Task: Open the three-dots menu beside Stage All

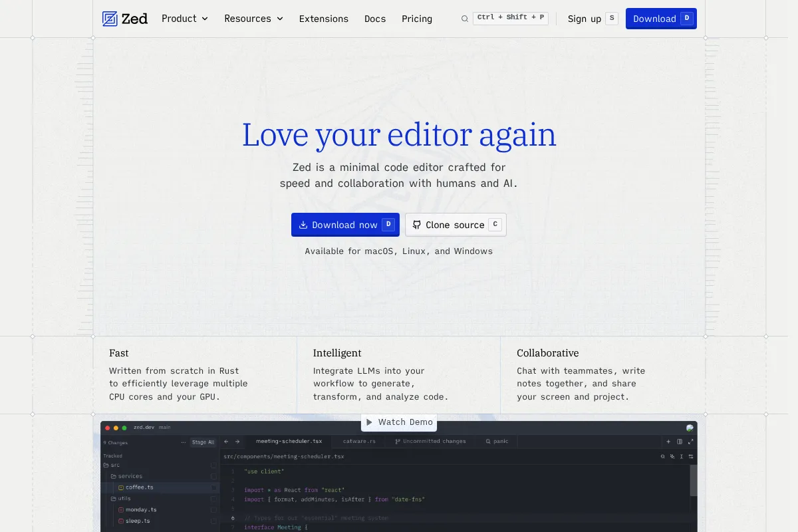Action: click(184, 442)
